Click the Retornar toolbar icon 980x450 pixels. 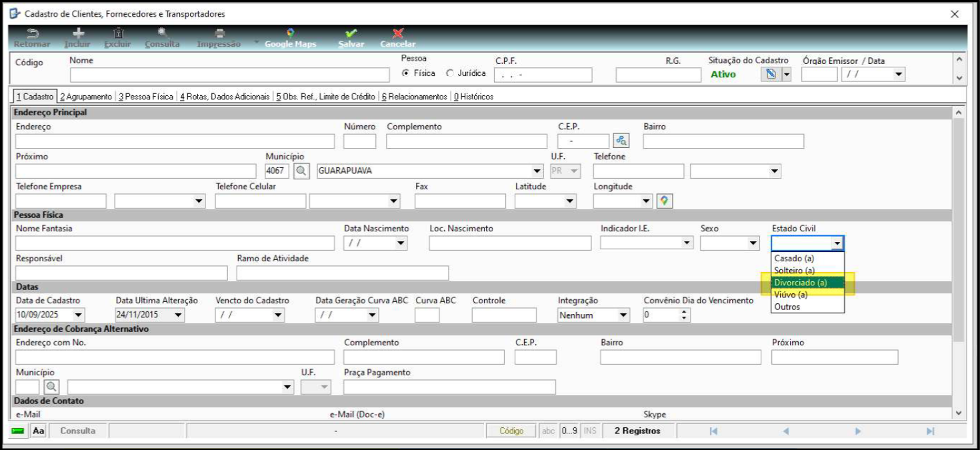(x=32, y=33)
